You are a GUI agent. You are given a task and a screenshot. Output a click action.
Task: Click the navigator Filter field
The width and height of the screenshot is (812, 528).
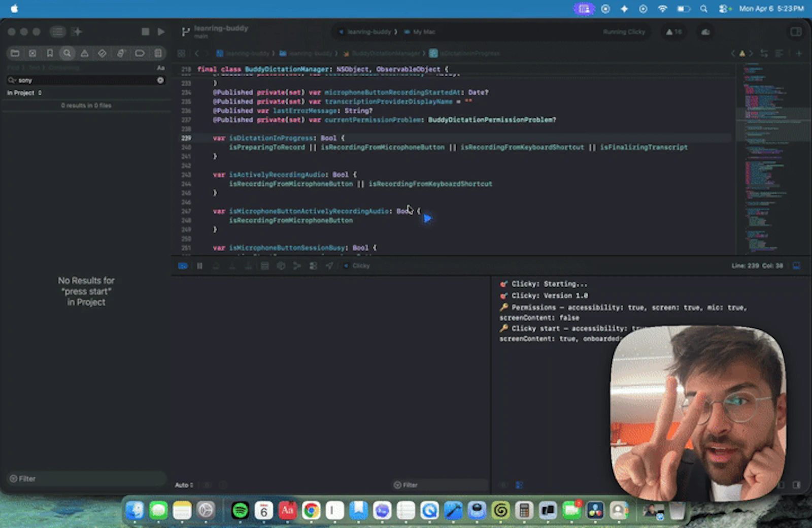tap(86, 479)
